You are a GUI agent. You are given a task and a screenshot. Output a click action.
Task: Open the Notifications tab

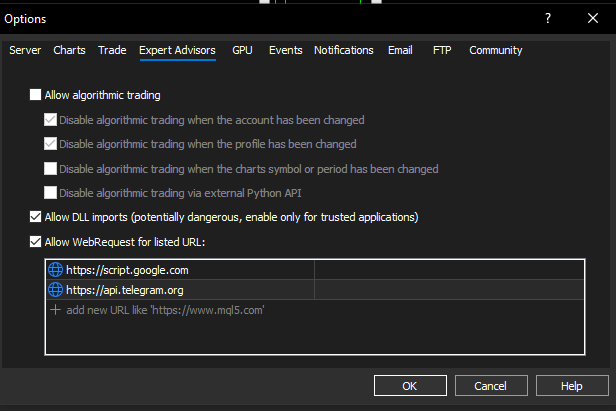click(x=344, y=50)
